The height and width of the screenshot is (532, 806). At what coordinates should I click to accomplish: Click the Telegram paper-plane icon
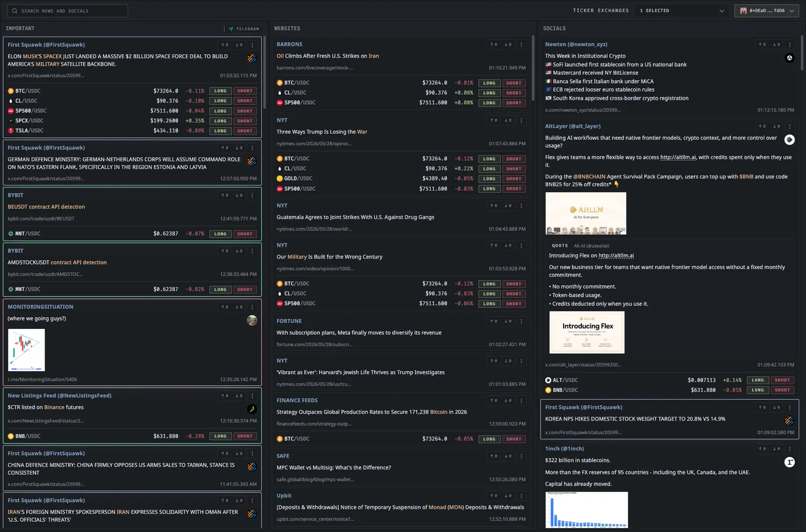tap(231, 29)
